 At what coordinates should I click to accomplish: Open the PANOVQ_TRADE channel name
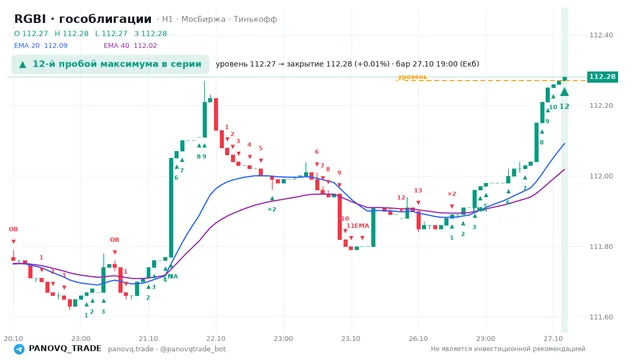[x=65, y=349]
